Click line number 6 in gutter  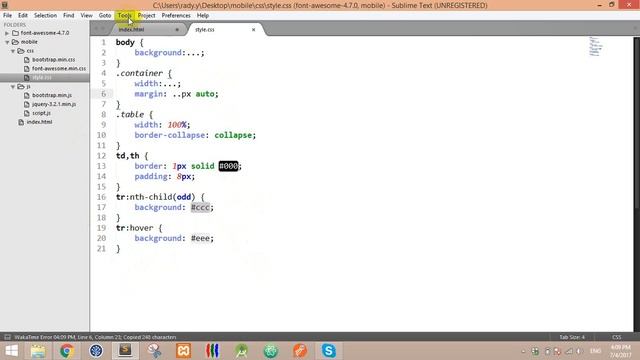click(103, 94)
